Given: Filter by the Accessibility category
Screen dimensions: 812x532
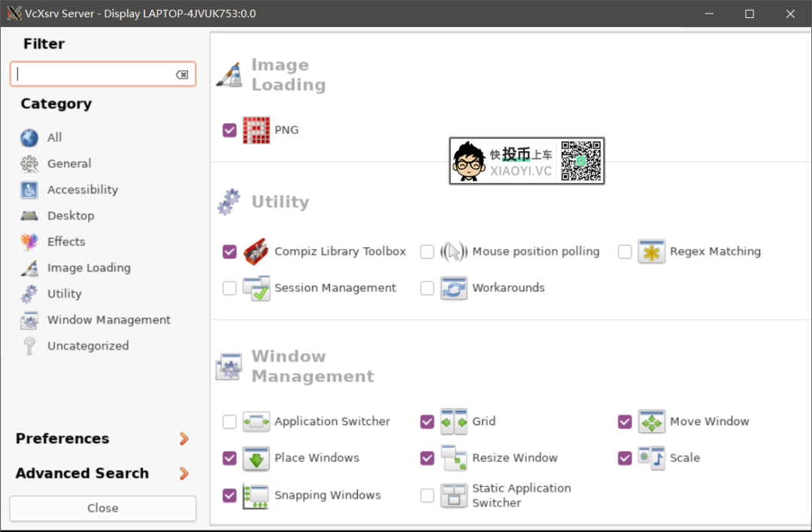Looking at the screenshot, I should click(82, 190).
